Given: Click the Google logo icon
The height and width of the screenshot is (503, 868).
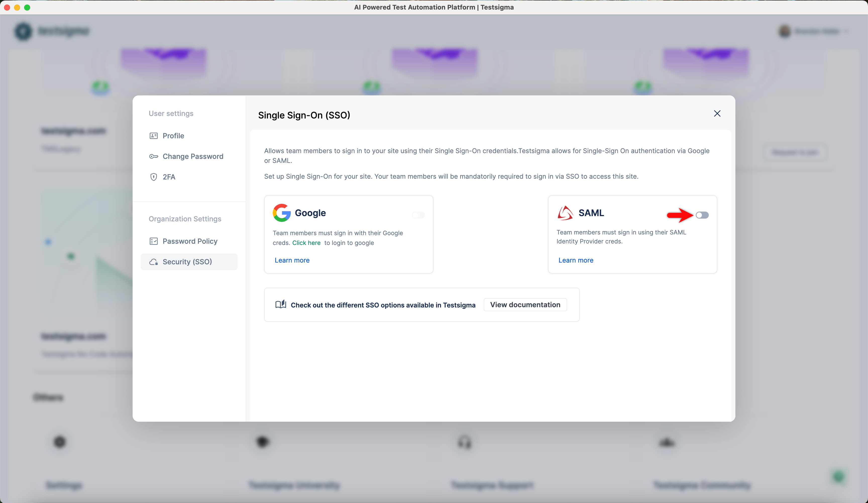Looking at the screenshot, I should point(282,213).
